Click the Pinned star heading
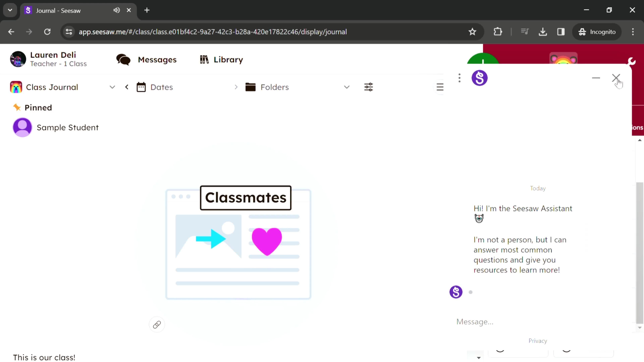Image resolution: width=644 pixels, height=362 pixels. pyautogui.click(x=33, y=108)
